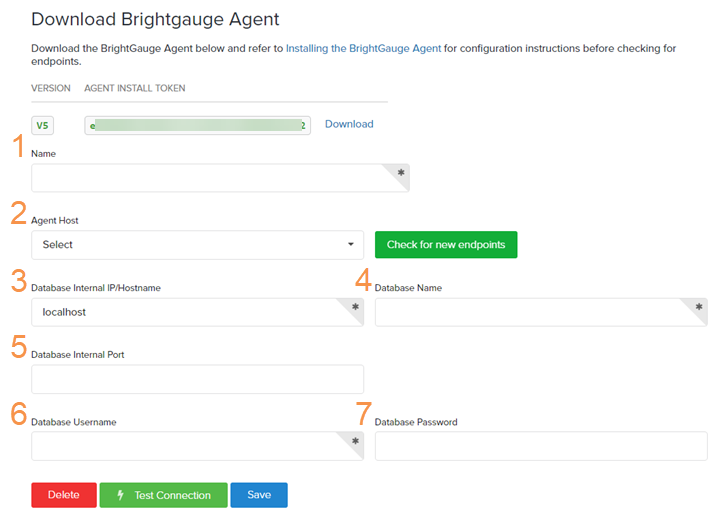720x516 pixels.
Task: Focus the Database Username field
Action: coord(197,446)
